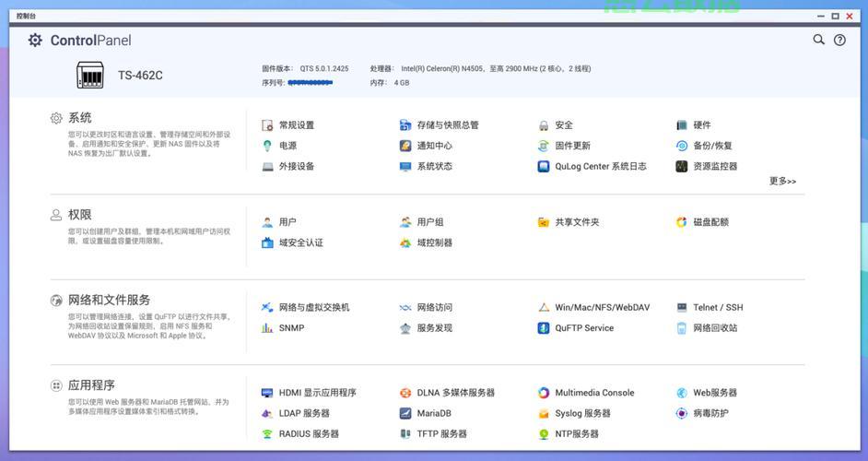Open the 共享文件夹 shared folders icon
The height and width of the screenshot is (461, 868).
point(544,222)
